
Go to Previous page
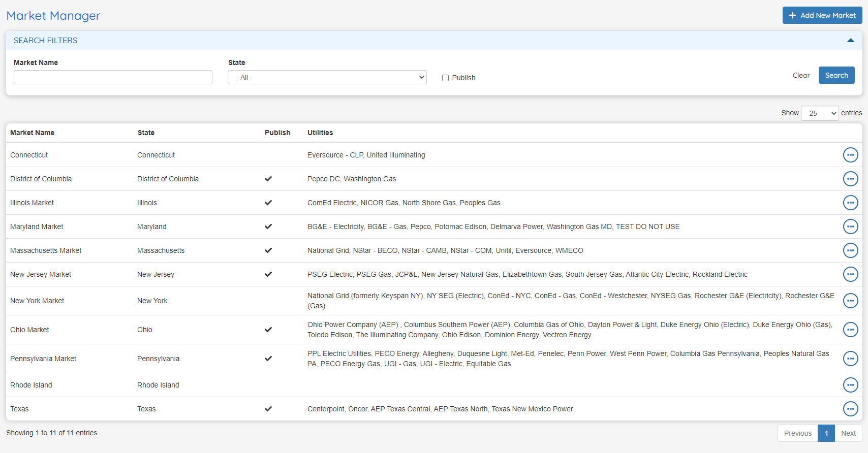pos(797,433)
